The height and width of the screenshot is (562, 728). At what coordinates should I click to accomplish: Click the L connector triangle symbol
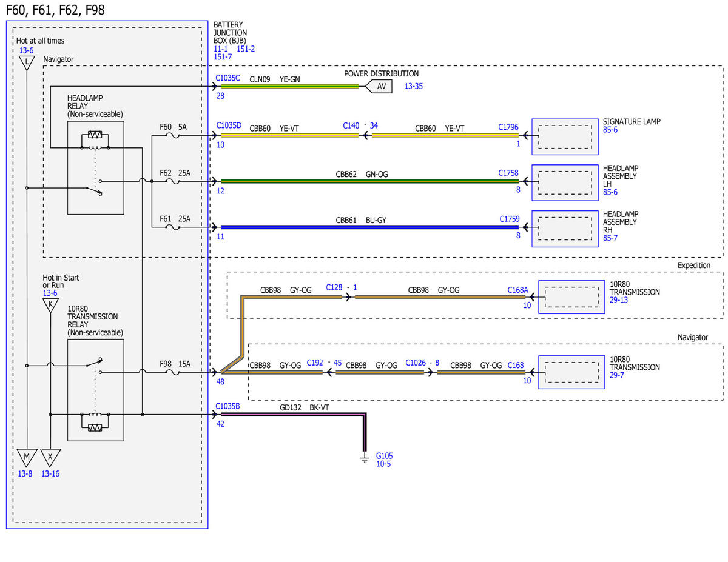click(x=27, y=63)
